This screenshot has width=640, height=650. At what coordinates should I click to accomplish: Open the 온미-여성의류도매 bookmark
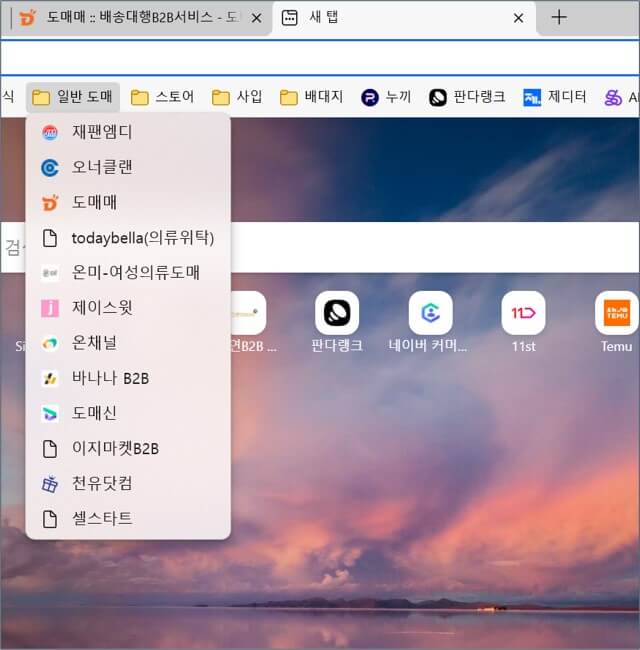pos(128,273)
